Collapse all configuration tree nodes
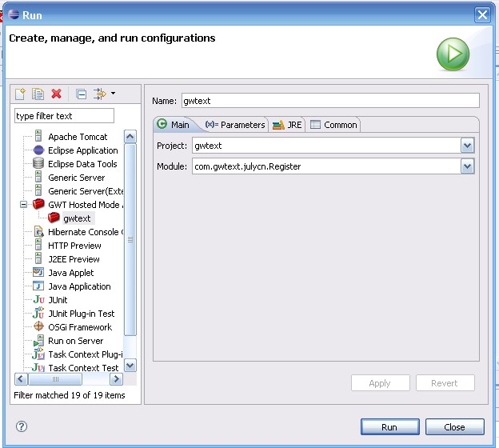Viewport: 499px width, 448px height. coord(81,94)
